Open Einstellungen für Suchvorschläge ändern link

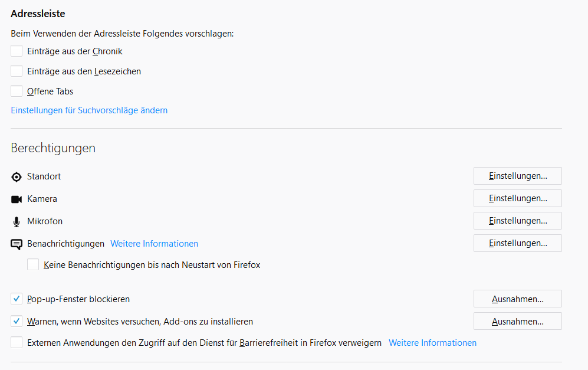(x=89, y=110)
